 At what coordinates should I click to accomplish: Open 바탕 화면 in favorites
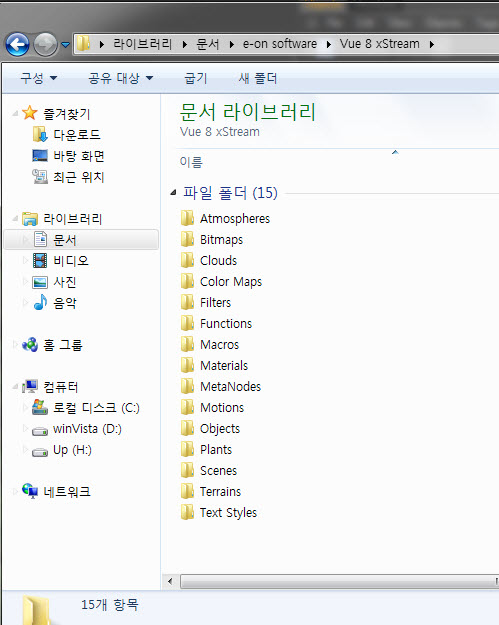79,156
